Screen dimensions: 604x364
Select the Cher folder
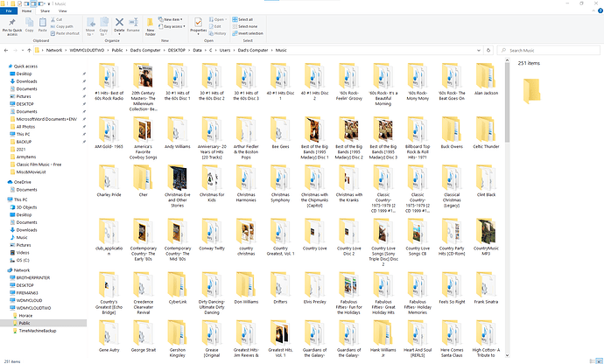pos(143,181)
